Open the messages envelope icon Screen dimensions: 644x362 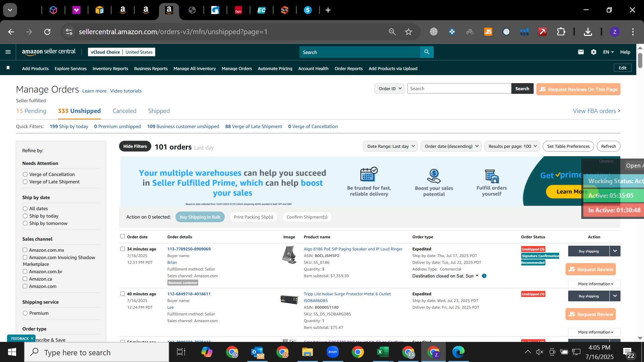581,52
